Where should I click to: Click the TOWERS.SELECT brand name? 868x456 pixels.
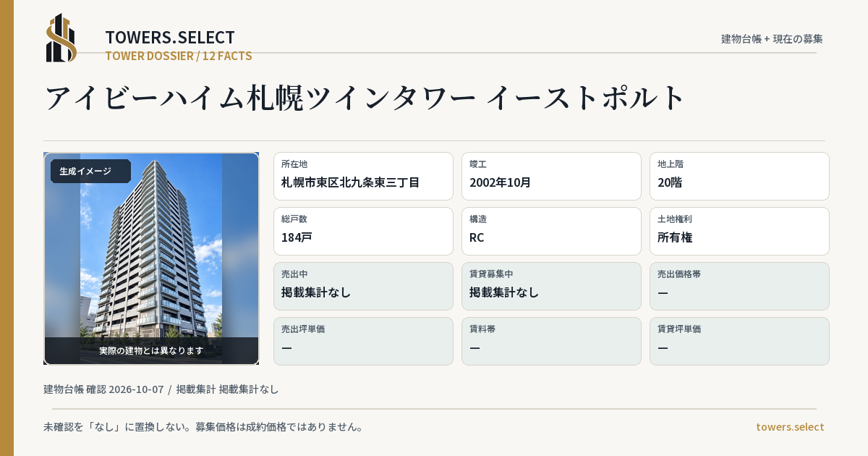170,38
